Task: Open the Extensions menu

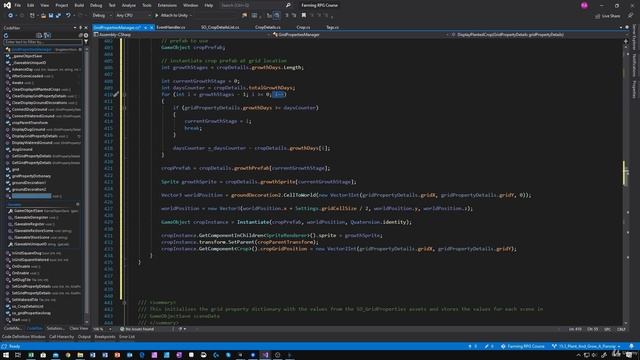Action: click(x=167, y=5)
